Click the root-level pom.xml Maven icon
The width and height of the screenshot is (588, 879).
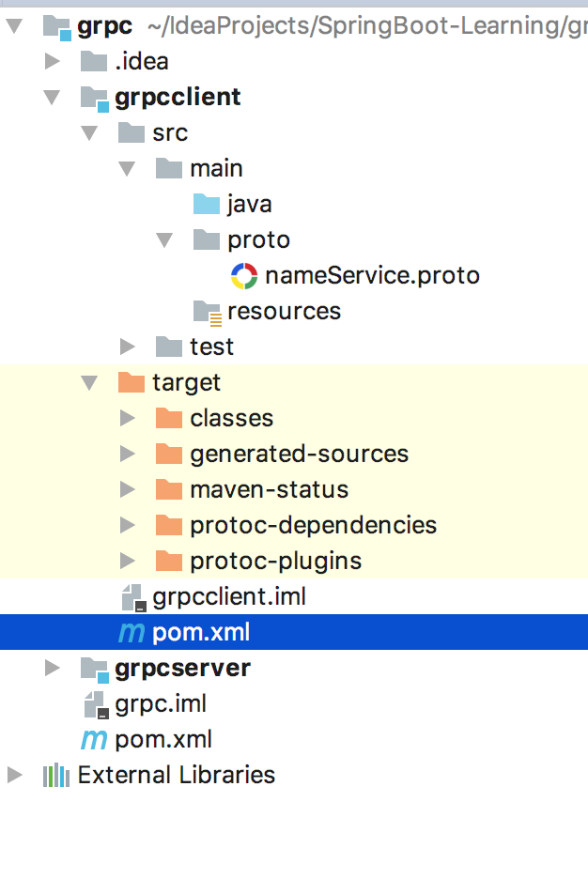tap(93, 739)
